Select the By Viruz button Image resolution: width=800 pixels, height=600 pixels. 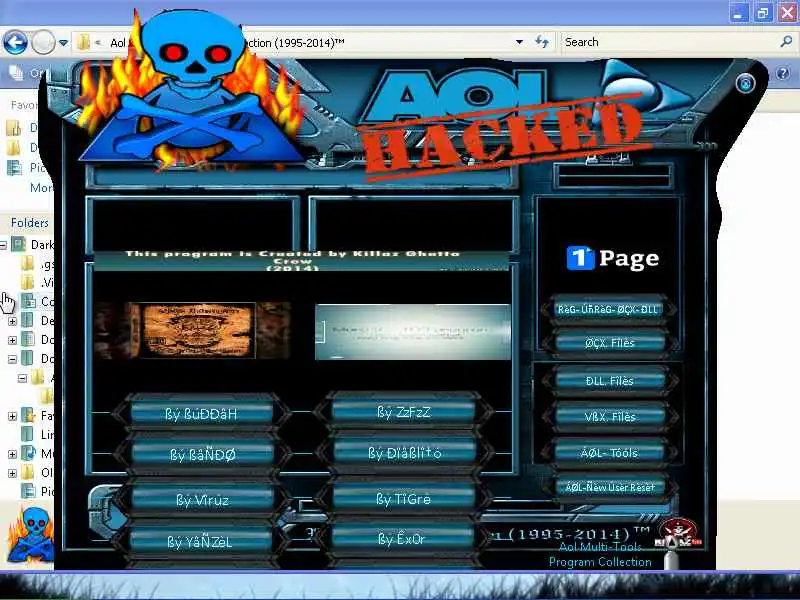point(203,499)
